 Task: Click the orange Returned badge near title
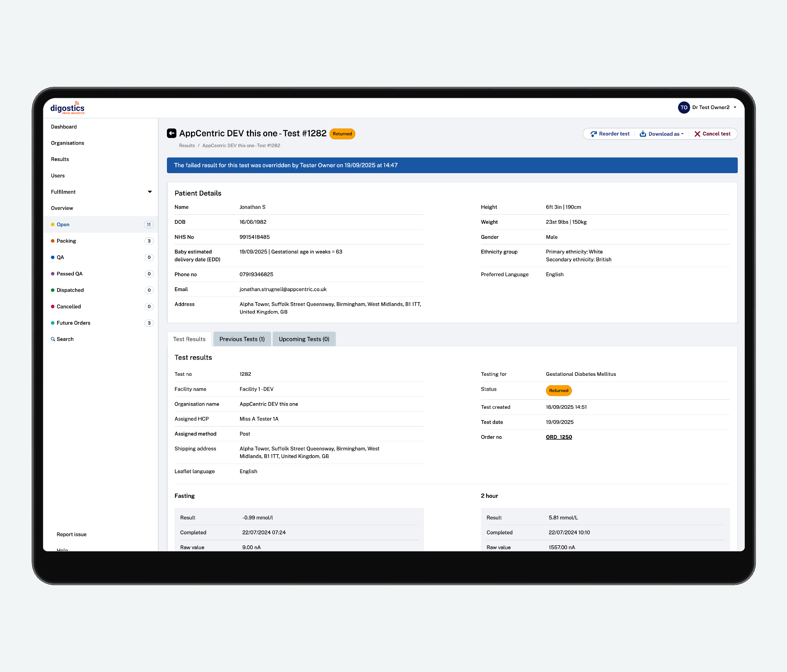[x=342, y=134]
